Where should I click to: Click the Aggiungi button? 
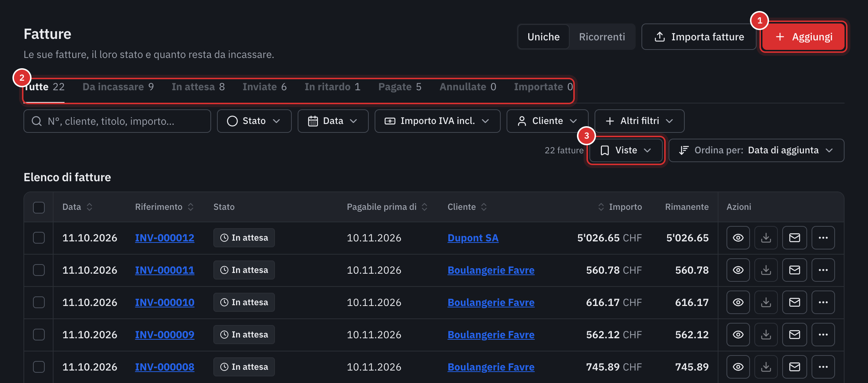[804, 37]
